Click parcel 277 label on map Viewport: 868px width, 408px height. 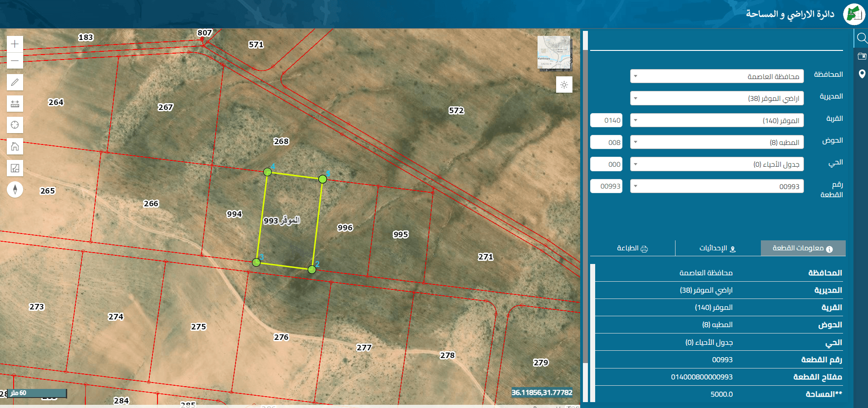point(364,348)
